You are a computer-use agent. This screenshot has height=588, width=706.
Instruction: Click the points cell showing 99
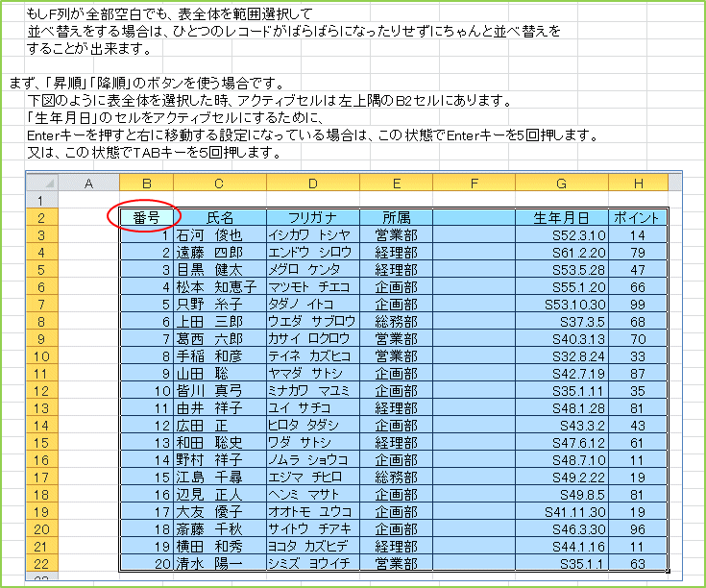click(637, 304)
